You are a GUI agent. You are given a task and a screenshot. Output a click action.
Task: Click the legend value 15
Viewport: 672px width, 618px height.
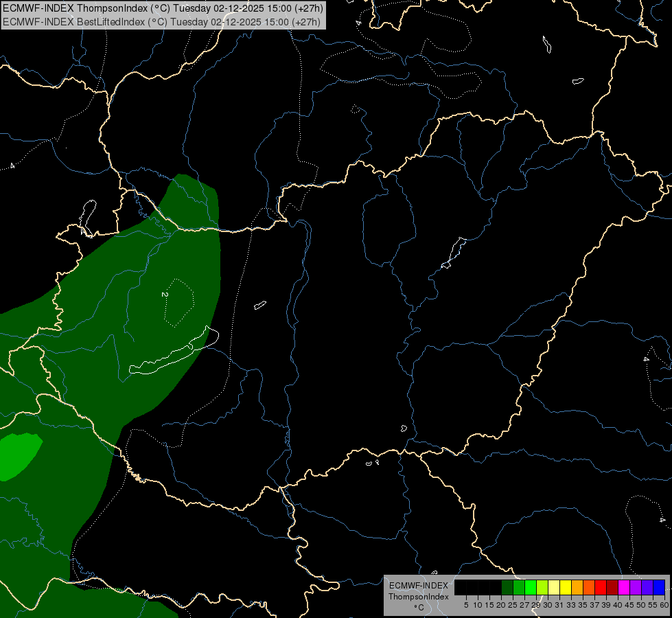tap(489, 605)
